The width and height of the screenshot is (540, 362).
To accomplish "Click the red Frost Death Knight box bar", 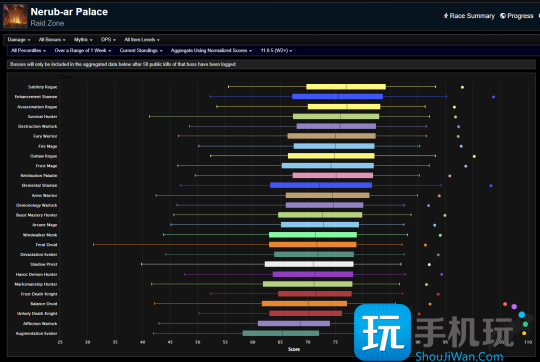I will [315, 294].
